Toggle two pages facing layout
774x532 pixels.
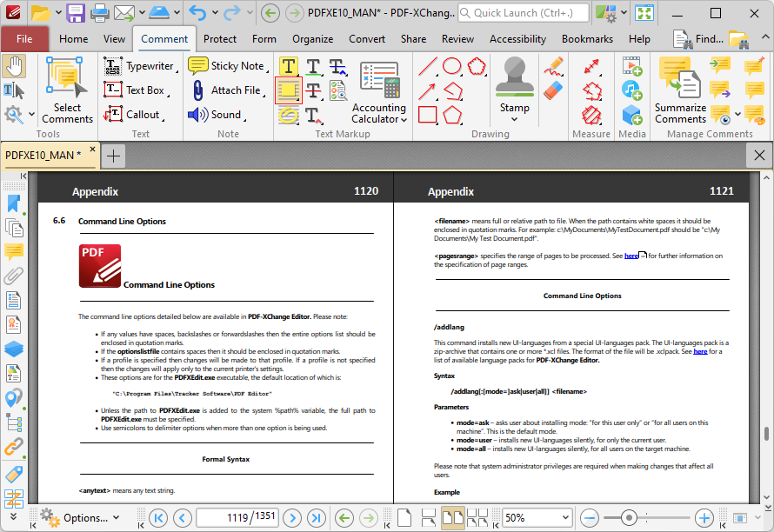pos(452,518)
